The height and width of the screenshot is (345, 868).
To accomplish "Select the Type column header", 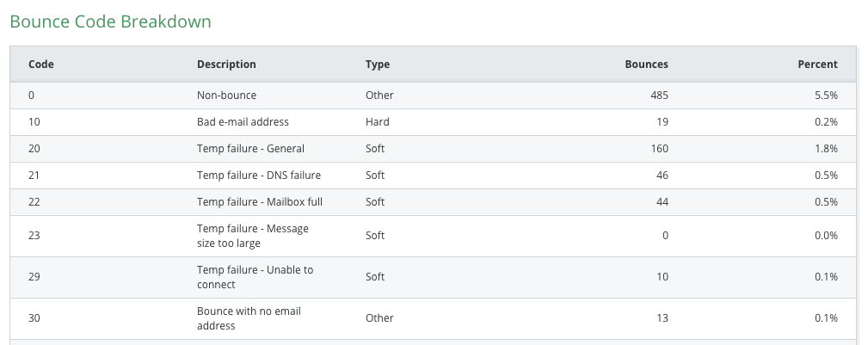I will point(377,65).
